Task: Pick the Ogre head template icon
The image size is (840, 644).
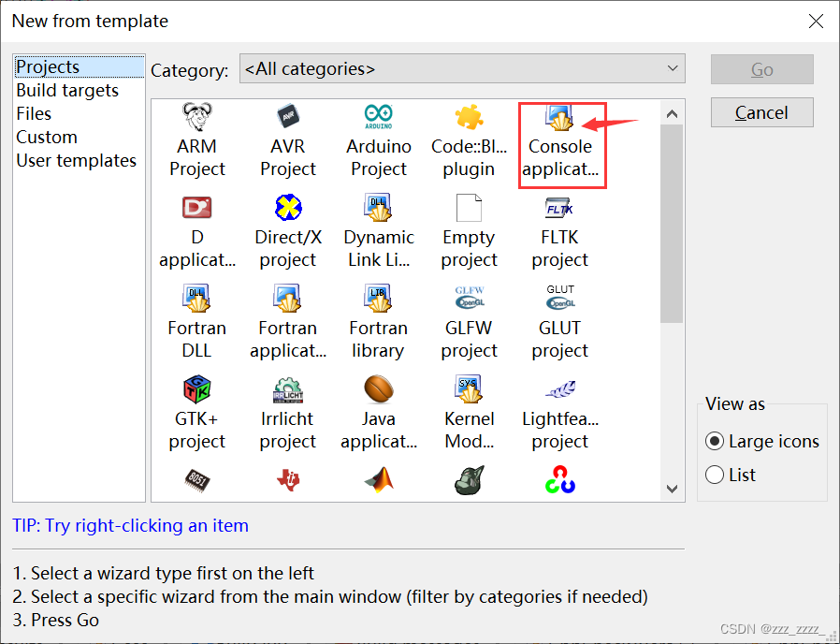Action: pos(470,480)
